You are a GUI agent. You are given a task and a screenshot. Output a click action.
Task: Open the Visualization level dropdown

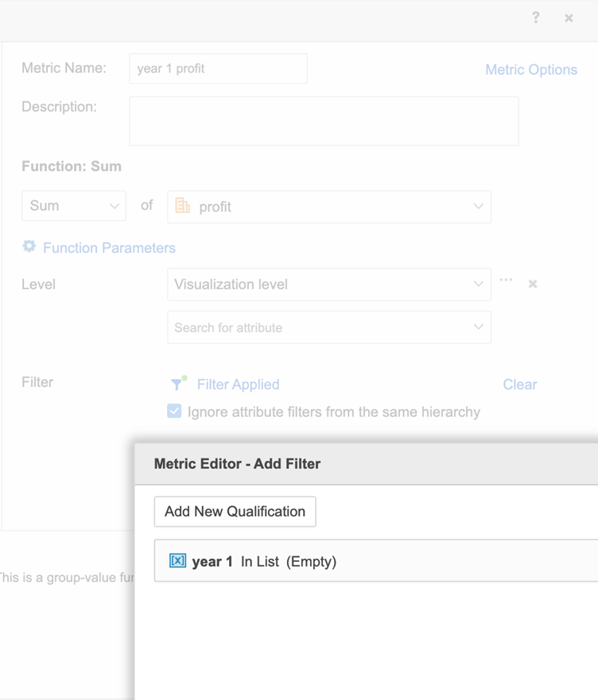[x=328, y=284]
